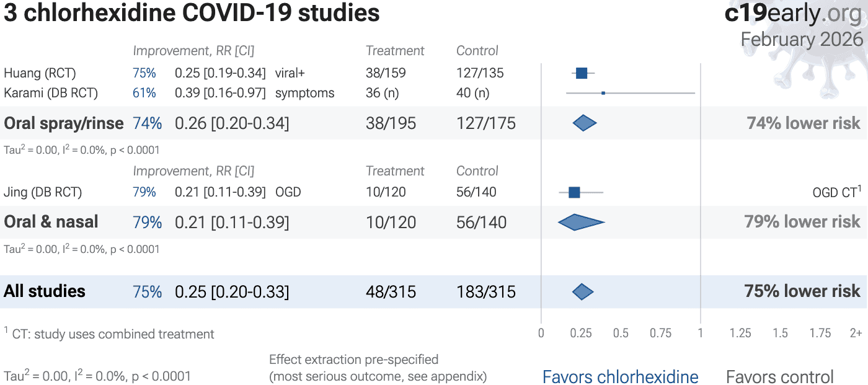Select the Oral spray/rinse group row
The width and height of the screenshot is (868, 385).
point(64,123)
